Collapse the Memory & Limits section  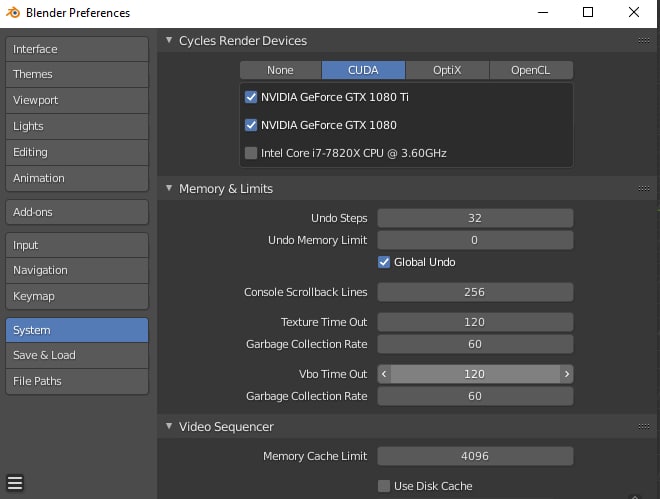pos(168,189)
